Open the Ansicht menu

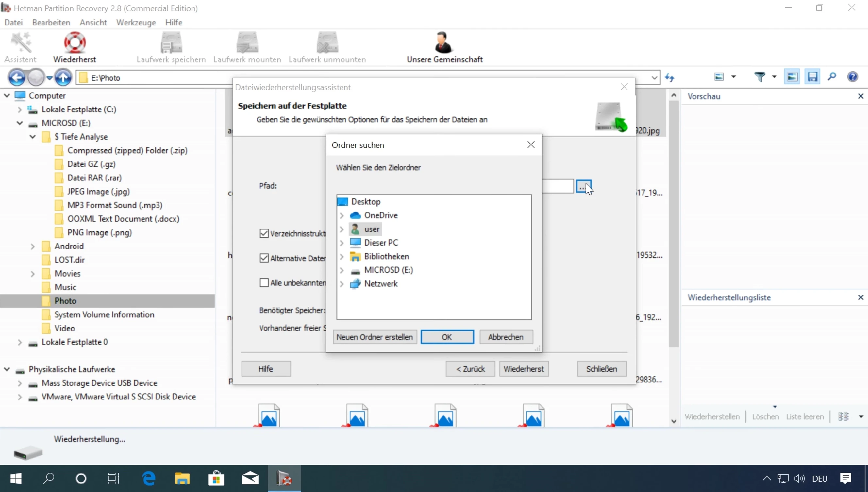click(x=93, y=22)
